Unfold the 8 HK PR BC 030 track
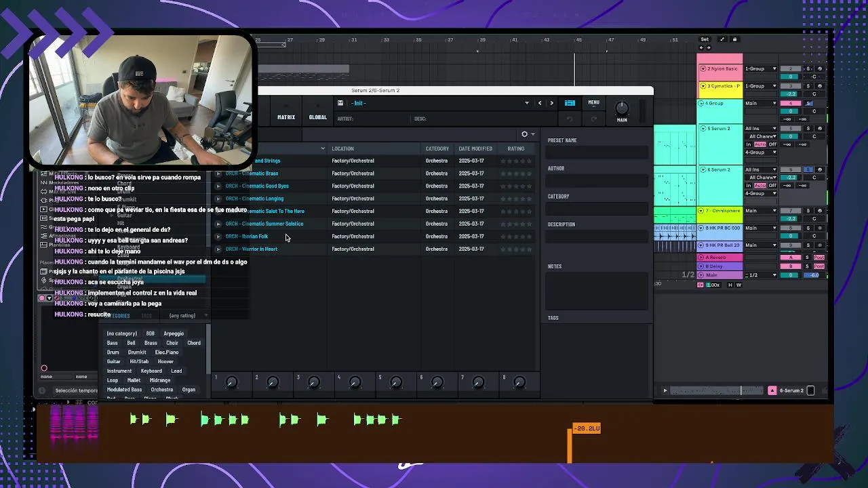 [702, 228]
